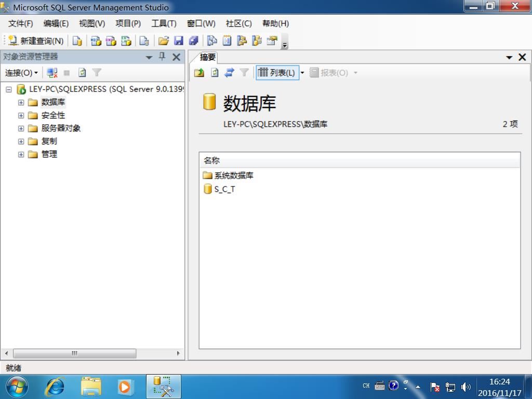Viewport: 532px width, 399px height.
Task: Open Windows Media Player from the taskbar
Action: point(125,387)
